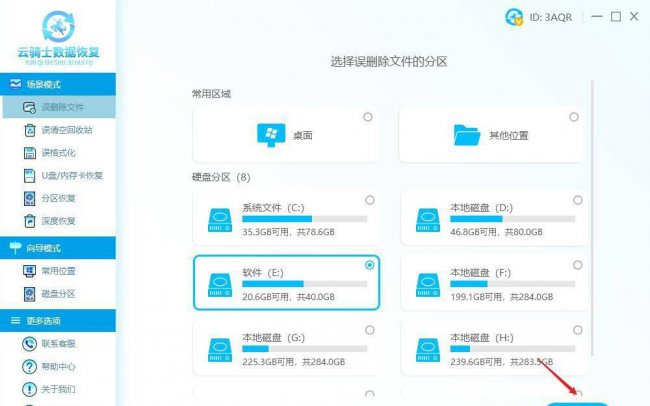This screenshot has width=650, height=406.
Task: Click the Windows desktop icon in 桌面 card
Action: click(271, 135)
